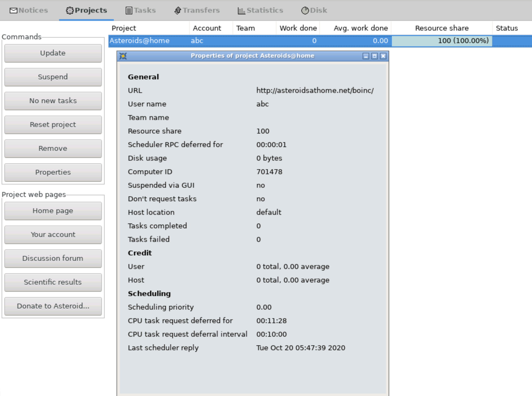The height and width of the screenshot is (396, 532).
Task: Click the Work done value '0' in project row
Action: (x=314, y=41)
